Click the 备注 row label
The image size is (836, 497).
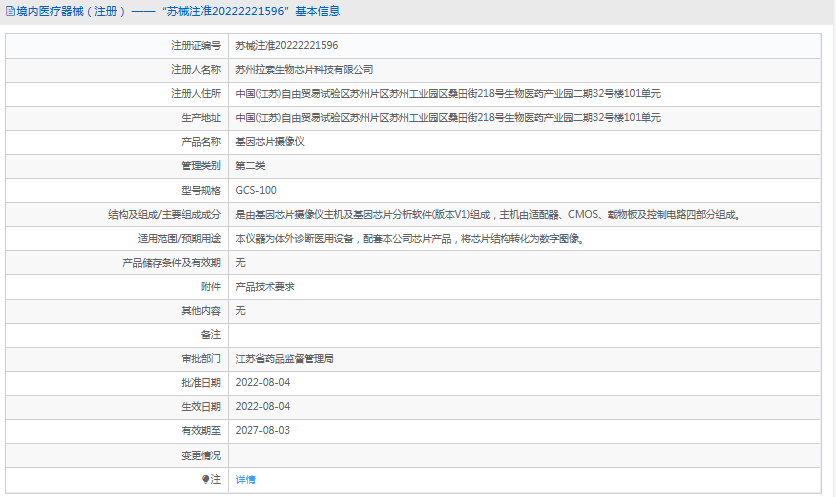(211, 334)
